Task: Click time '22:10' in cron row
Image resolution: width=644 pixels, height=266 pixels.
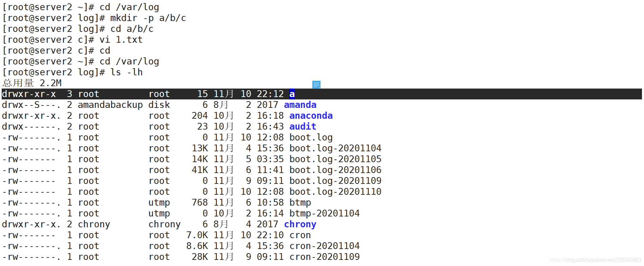Action: tap(270, 235)
